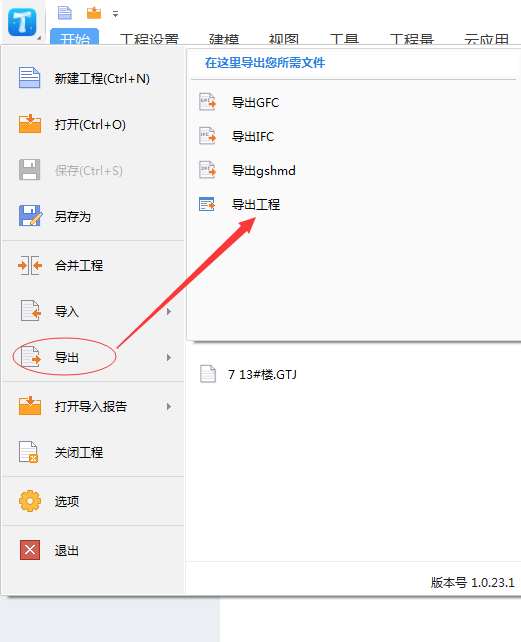Click the 导出GFC file icon
The image size is (521, 642).
(208, 102)
